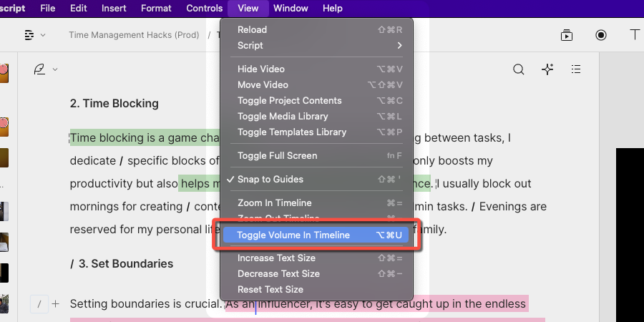Screen dimensions: 644x322
Task: Click the project menu lines icon
Action: [x=29, y=35]
